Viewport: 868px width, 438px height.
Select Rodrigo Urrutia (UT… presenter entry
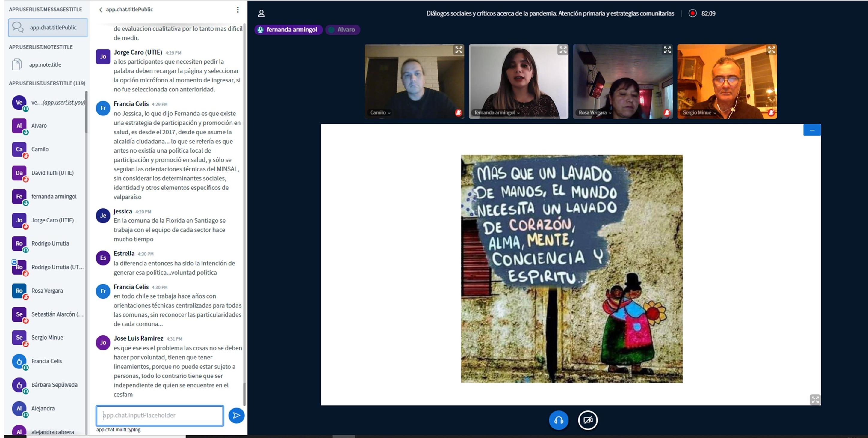(48, 267)
